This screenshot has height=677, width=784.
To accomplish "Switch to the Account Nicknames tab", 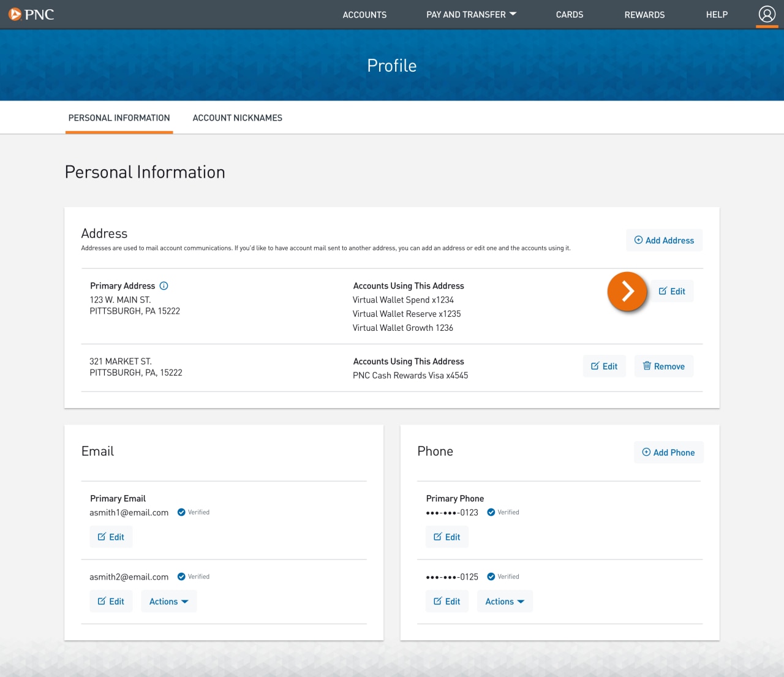I will [237, 118].
